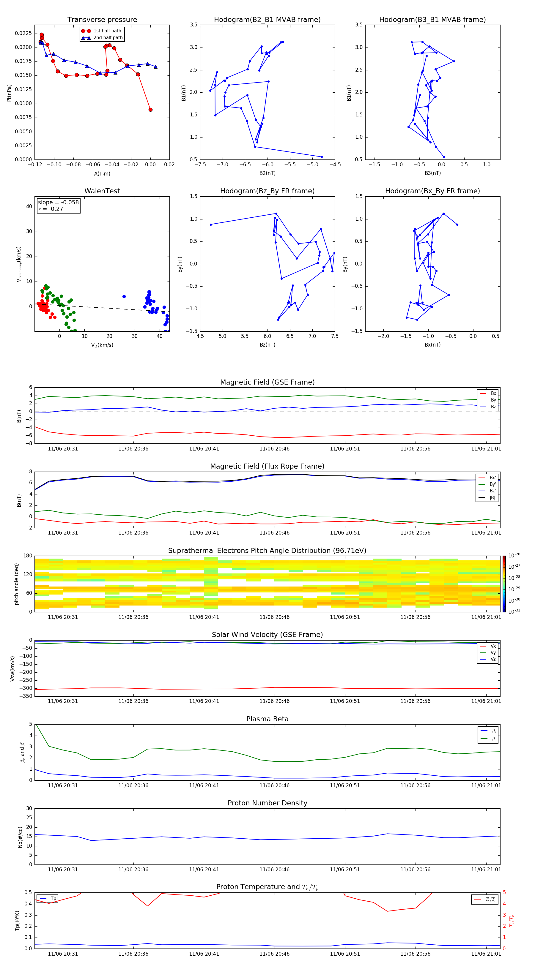The width and height of the screenshot is (535, 980).
Task: Select the Bz' legend entry in flux rope panel
Action: pos(487,491)
